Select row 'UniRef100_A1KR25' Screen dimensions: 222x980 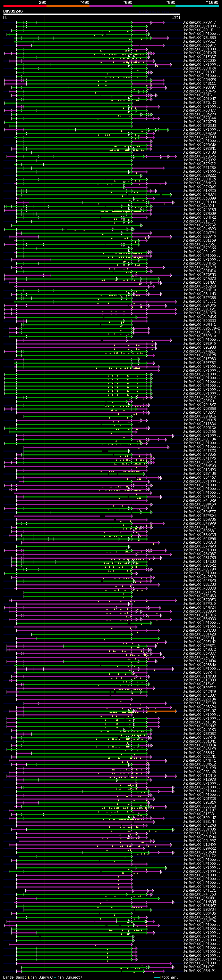click(199, 191)
